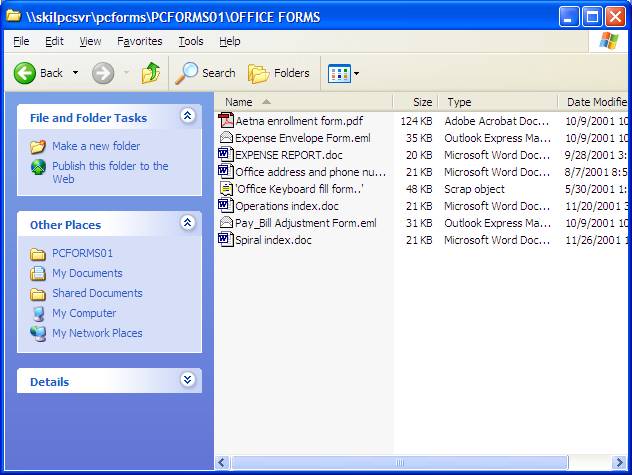The height and width of the screenshot is (475, 632).
Task: Select the EXPENSE REPORT Word icon
Action: click(x=226, y=154)
